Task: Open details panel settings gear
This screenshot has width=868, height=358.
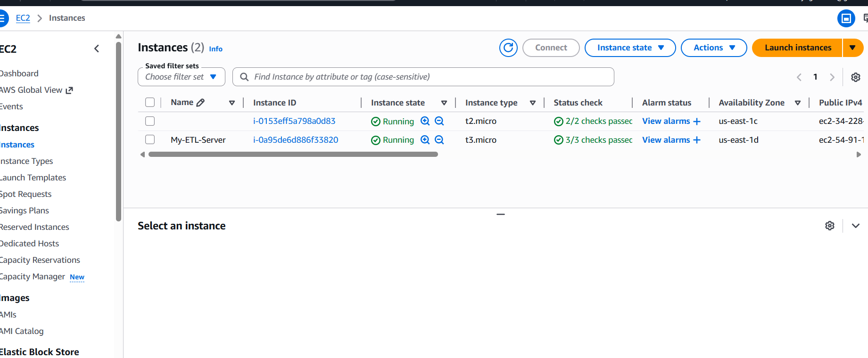Action: [830, 226]
